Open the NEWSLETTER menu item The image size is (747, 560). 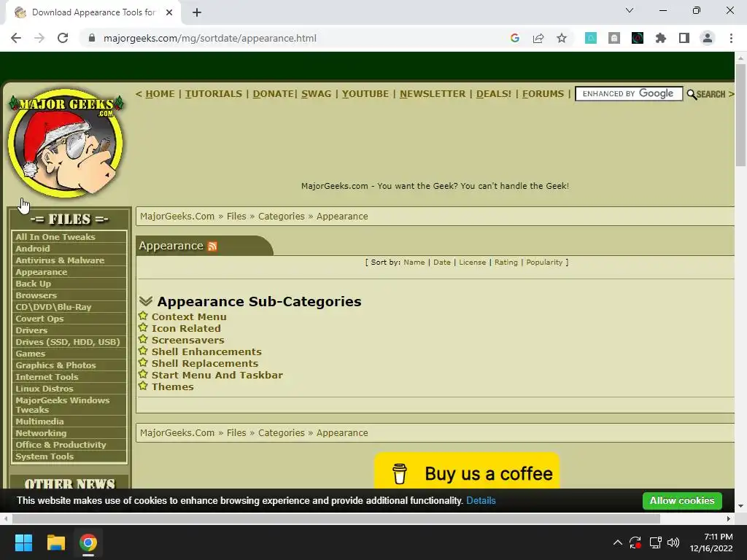pyautogui.click(x=433, y=94)
